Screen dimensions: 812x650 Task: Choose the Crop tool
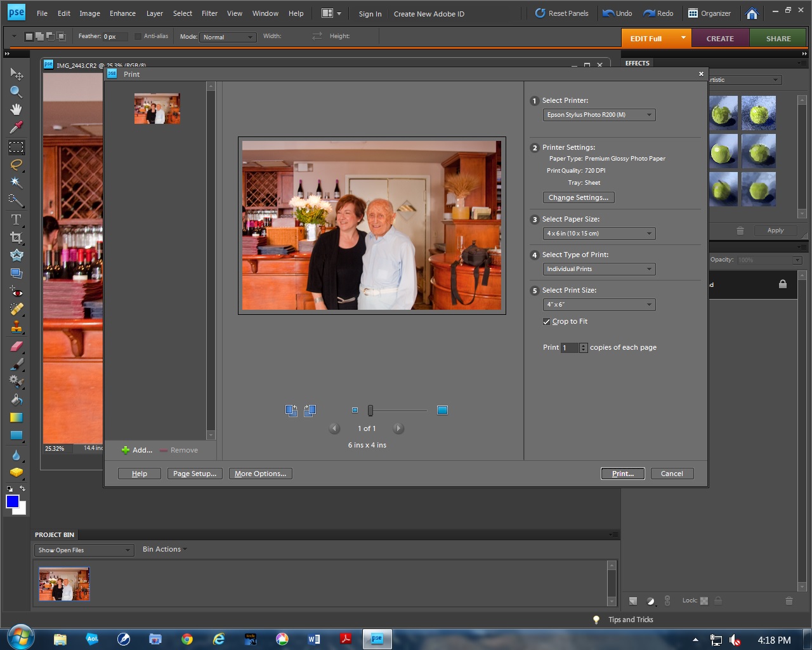(x=16, y=237)
